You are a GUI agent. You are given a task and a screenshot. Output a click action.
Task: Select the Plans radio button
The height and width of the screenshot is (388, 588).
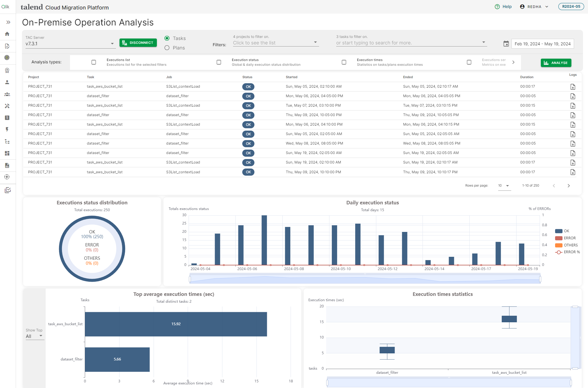point(167,48)
